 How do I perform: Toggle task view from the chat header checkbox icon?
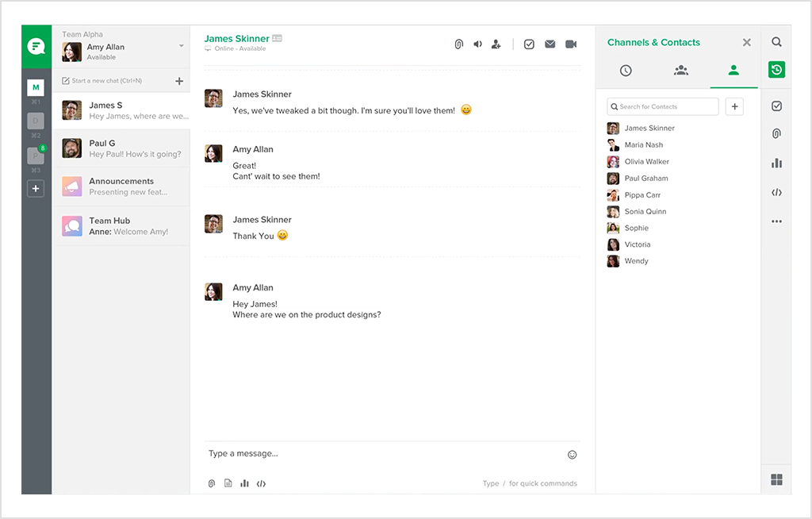tap(529, 44)
